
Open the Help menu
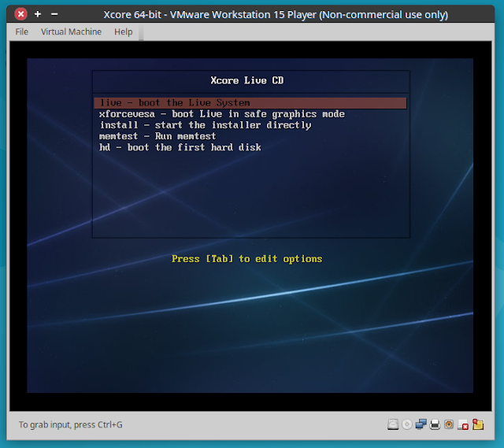pos(124,31)
